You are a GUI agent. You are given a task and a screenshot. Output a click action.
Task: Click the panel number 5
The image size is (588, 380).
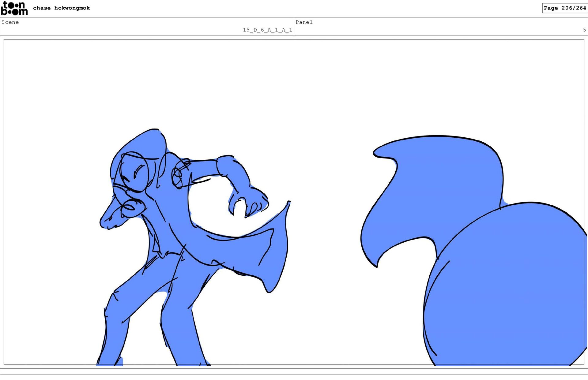click(584, 30)
